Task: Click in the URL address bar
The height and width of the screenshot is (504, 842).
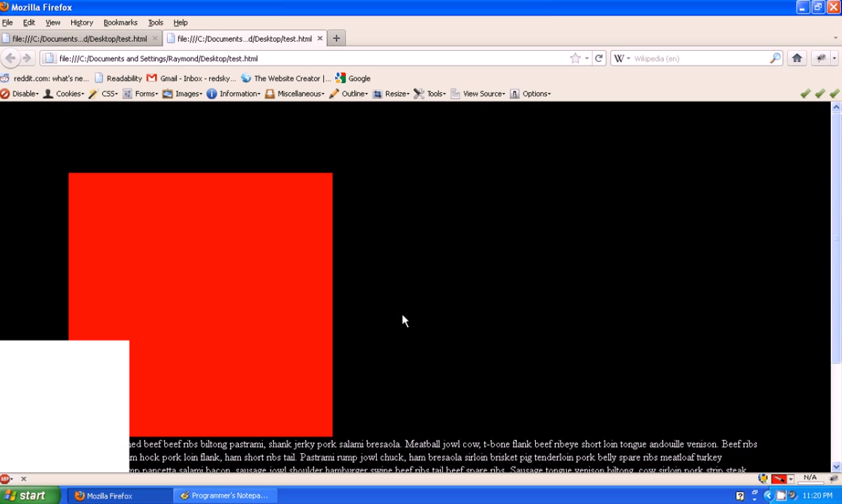Action: (x=310, y=58)
